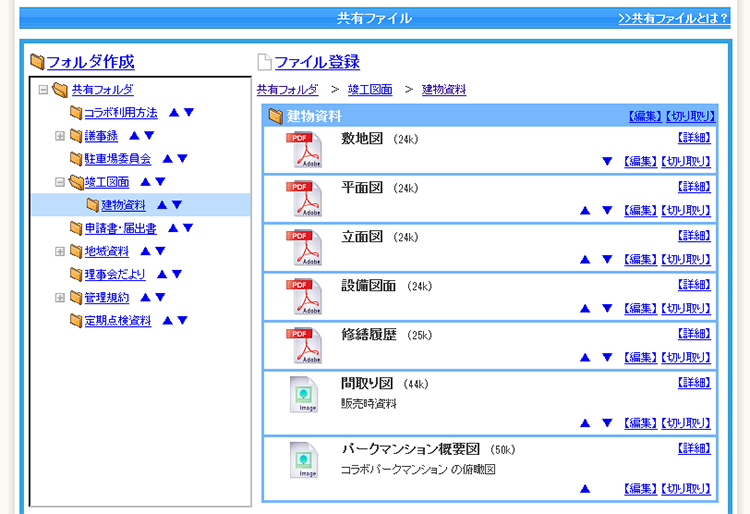
Task: Move 立面図 file up with arrow
Action: click(x=585, y=260)
